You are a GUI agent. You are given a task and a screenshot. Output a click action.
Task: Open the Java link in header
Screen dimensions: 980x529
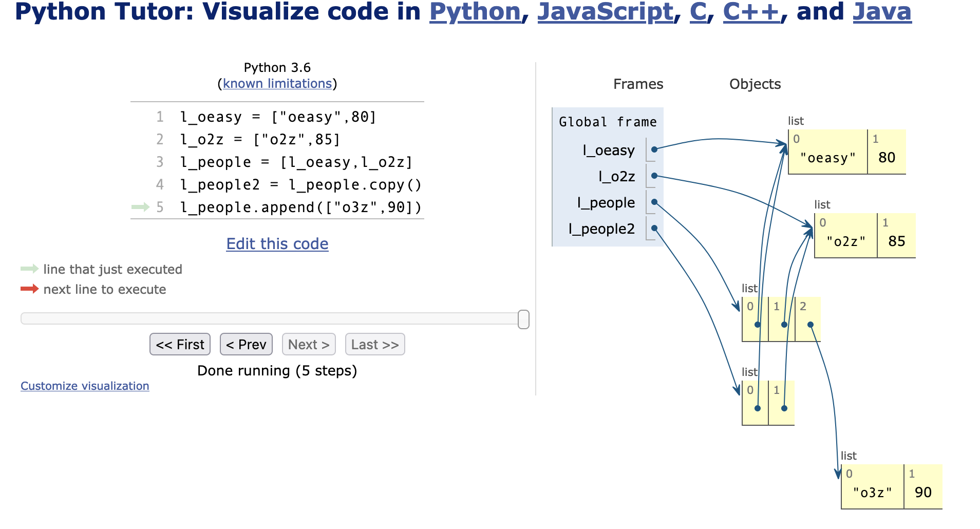pyautogui.click(x=882, y=12)
